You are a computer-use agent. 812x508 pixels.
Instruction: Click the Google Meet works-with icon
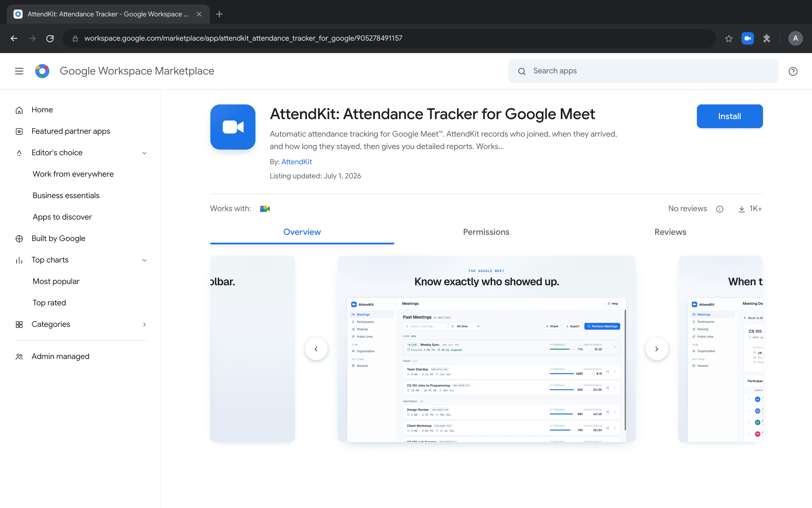[x=265, y=209]
